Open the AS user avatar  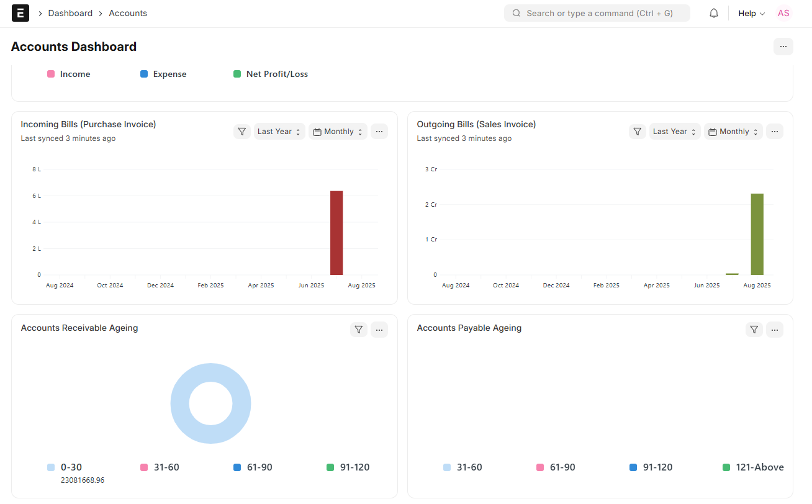pos(783,12)
